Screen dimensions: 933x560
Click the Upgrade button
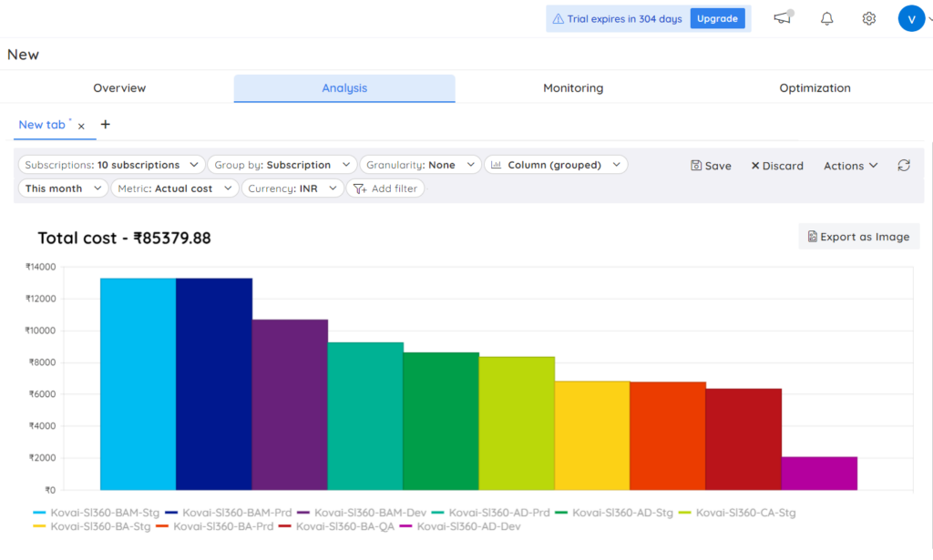click(717, 18)
